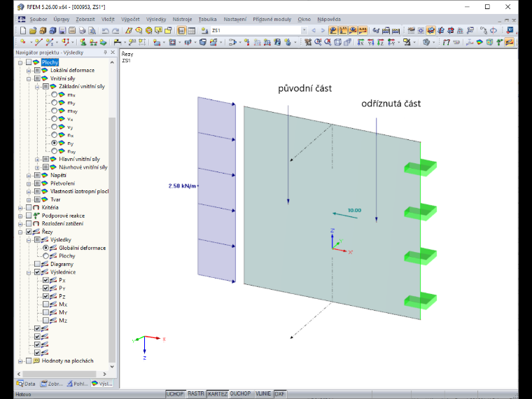532x399 pixels.
Task: Click next load case arrow
Action: [x=323, y=31]
